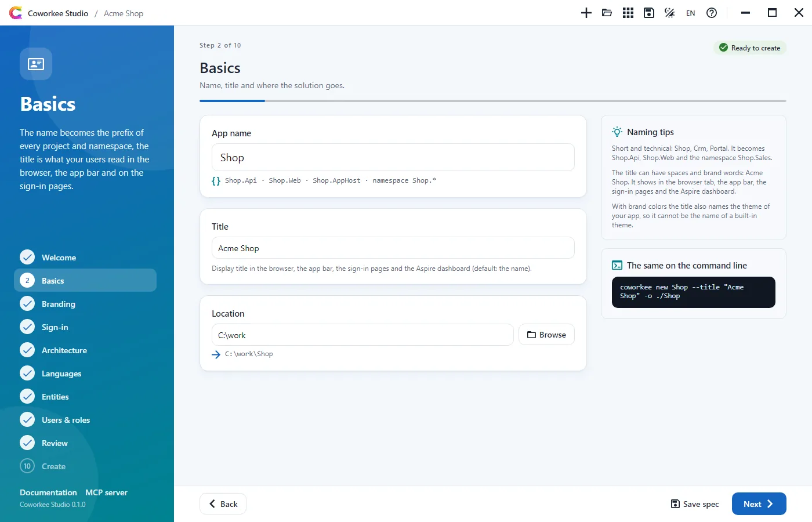Screen dimensions: 812x522
Task: Open the help question mark icon
Action: point(712,13)
